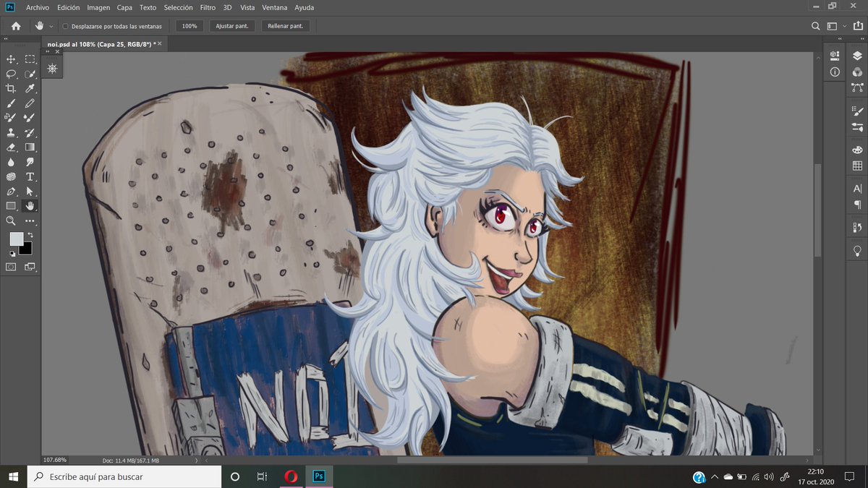
Task: Click the 100% zoom button
Action: [190, 26]
